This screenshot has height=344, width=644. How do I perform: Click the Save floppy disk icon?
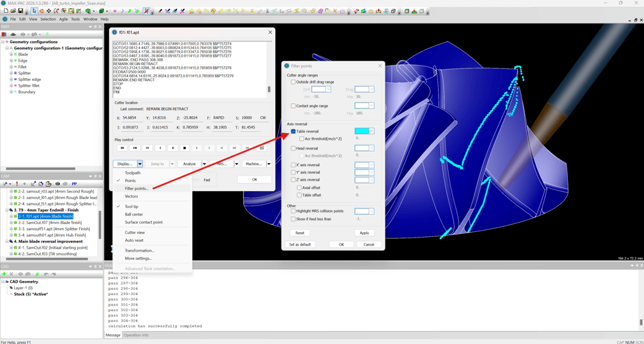pyautogui.click(x=20, y=11)
